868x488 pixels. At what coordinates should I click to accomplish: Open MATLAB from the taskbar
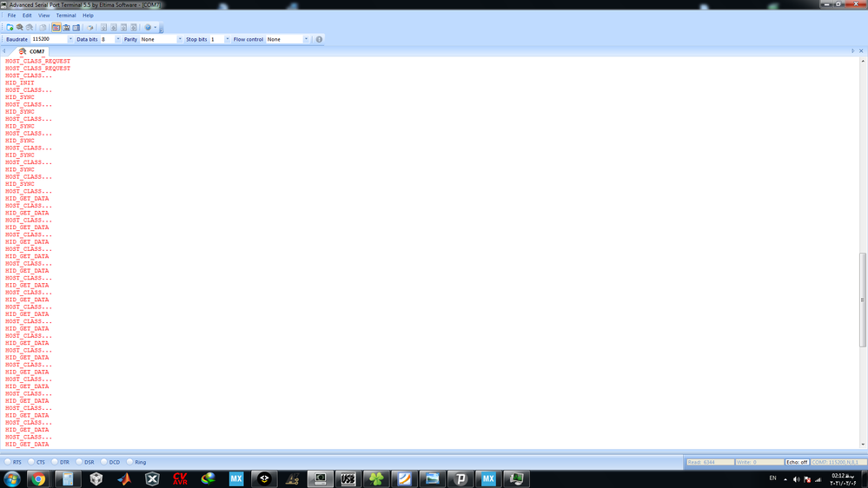[x=124, y=478]
